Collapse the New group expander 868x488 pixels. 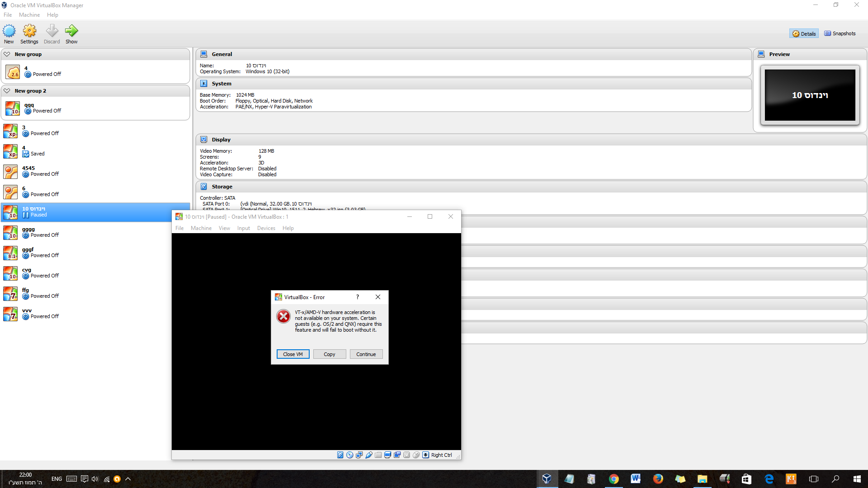tap(7, 54)
